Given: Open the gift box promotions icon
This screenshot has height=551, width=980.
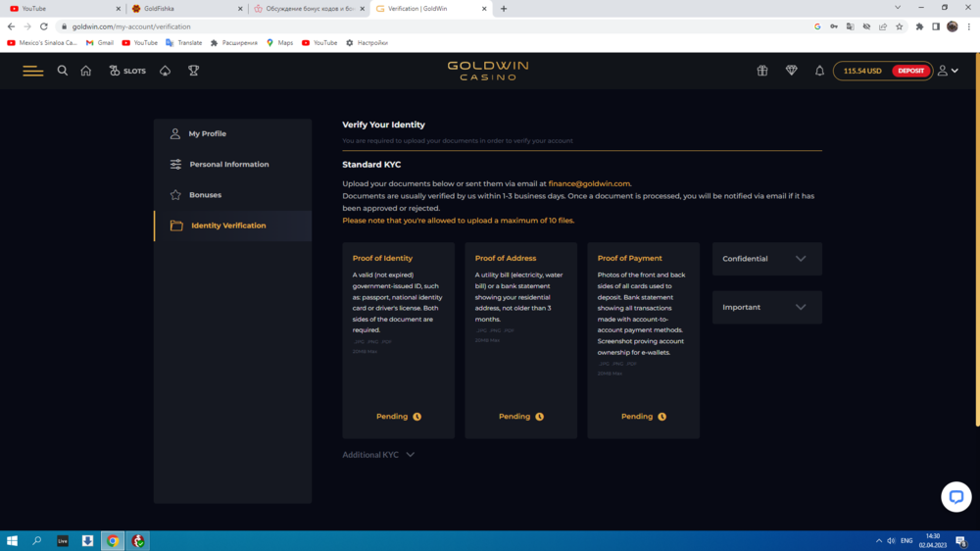Looking at the screenshot, I should coord(762,71).
